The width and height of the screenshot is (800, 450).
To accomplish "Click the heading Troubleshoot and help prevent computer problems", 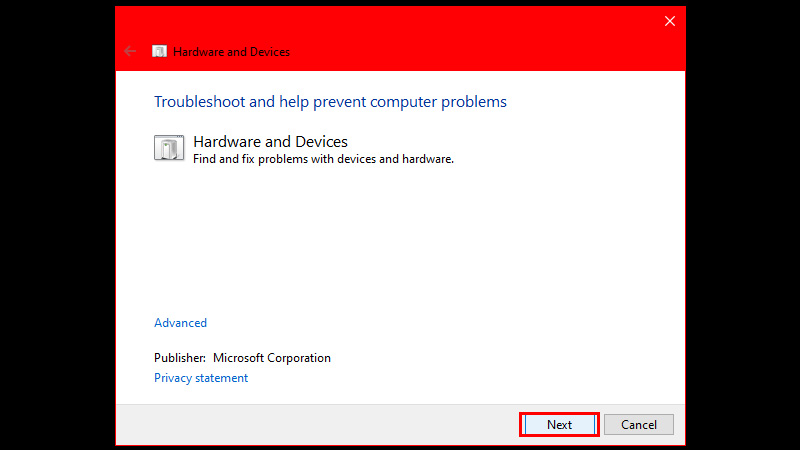I will [x=330, y=102].
